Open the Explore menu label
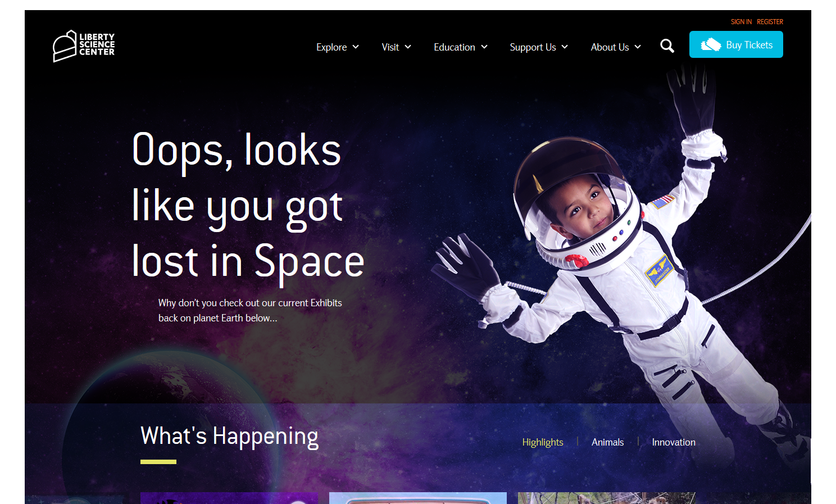The height and width of the screenshot is (504, 836). click(x=331, y=47)
